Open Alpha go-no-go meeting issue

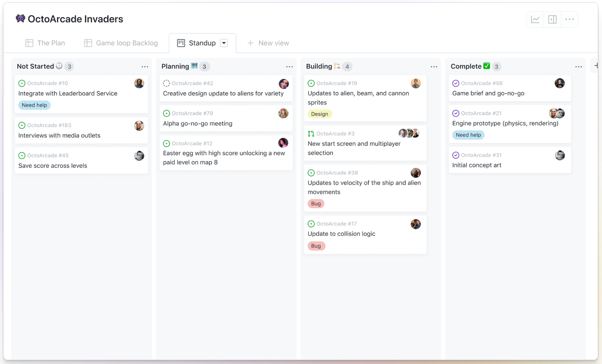(198, 124)
